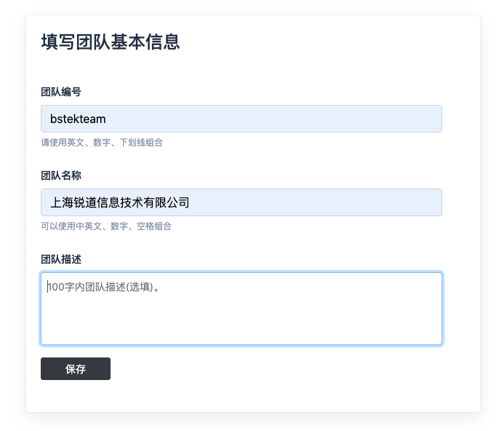The height and width of the screenshot is (431, 504).
Task: Click the 团队名称 label
Action: 61,175
